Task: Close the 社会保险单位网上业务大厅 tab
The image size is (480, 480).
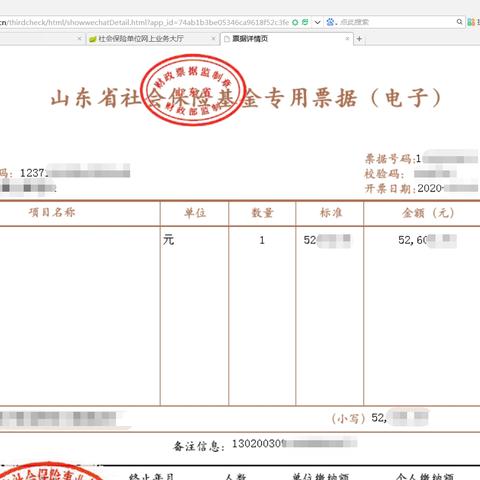Action: (213, 39)
